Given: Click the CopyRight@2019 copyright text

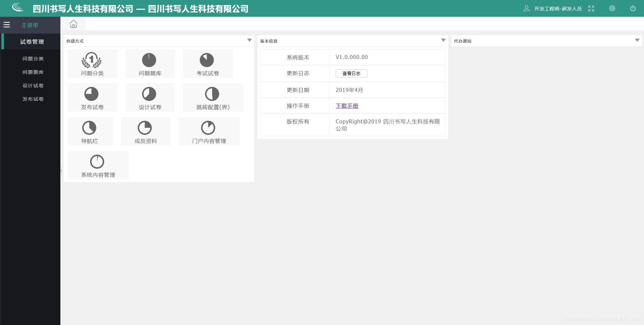Looking at the screenshot, I should 388,125.
